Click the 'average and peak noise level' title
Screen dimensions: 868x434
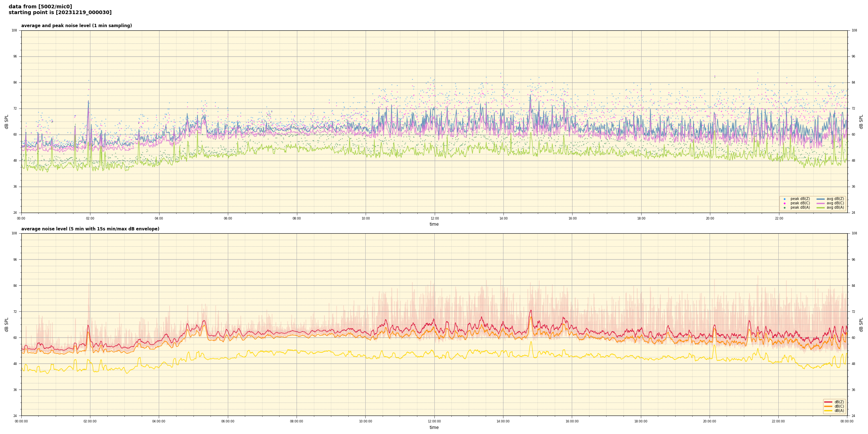coord(76,26)
